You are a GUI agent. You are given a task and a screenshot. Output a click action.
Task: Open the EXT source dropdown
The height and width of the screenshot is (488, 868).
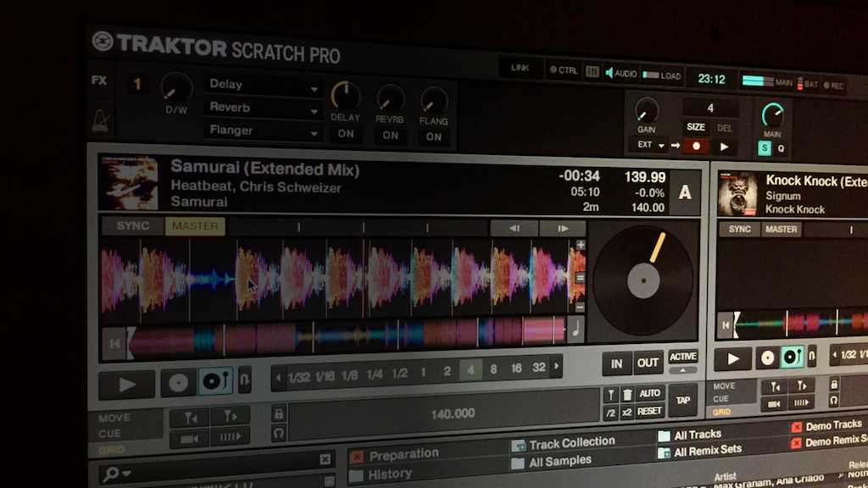click(x=649, y=145)
